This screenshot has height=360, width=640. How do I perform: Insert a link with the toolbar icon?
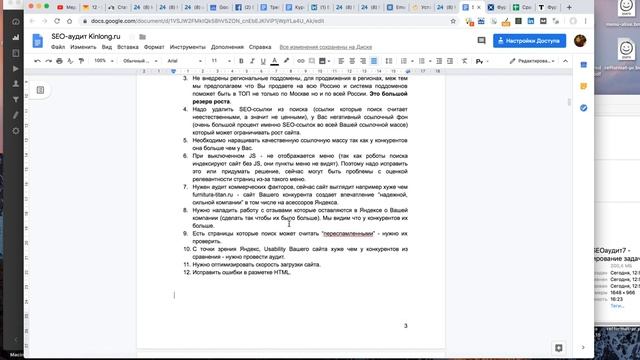(300, 61)
